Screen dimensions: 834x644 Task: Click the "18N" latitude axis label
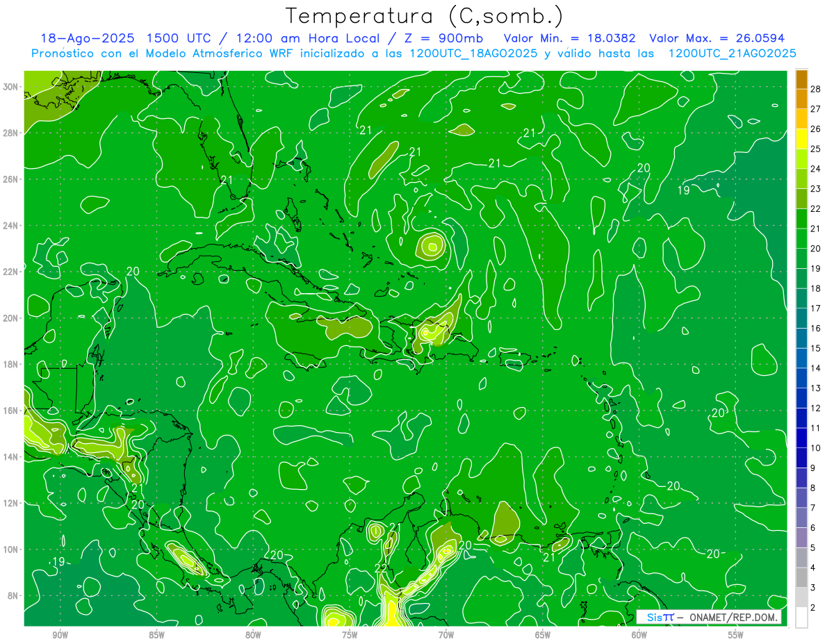click(x=10, y=364)
